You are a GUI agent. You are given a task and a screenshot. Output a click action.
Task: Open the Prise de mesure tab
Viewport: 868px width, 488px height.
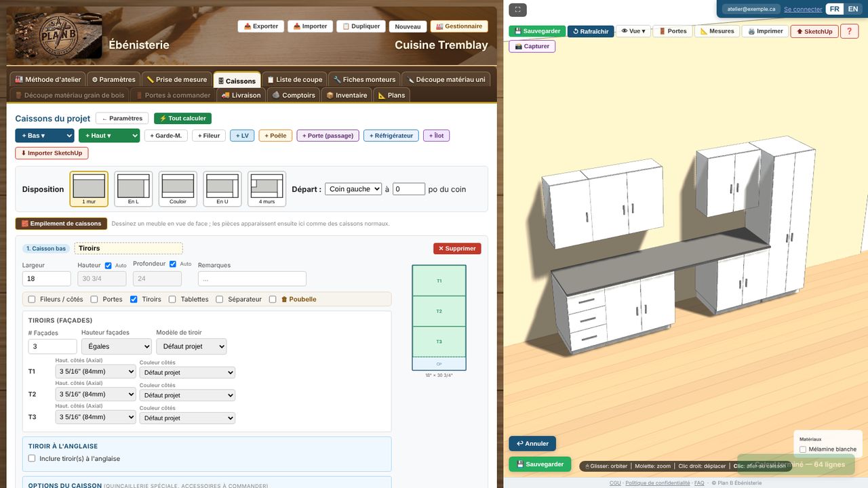pos(177,79)
